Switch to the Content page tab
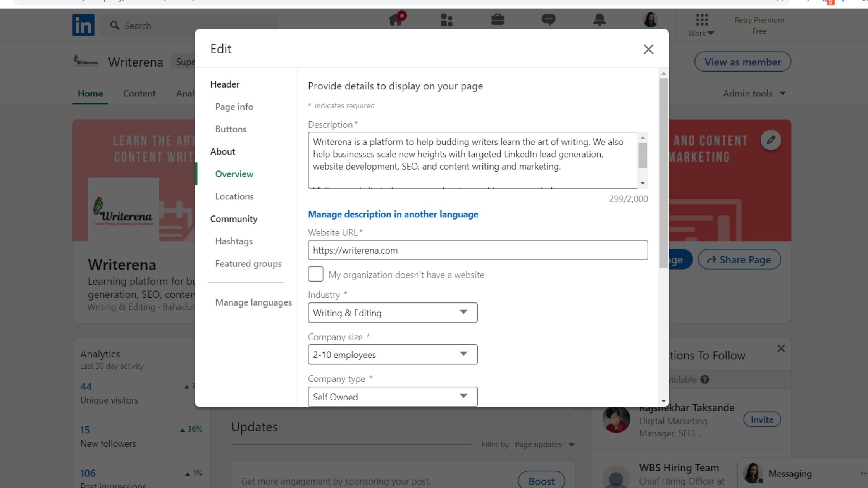The width and height of the screenshot is (868, 488). (139, 93)
